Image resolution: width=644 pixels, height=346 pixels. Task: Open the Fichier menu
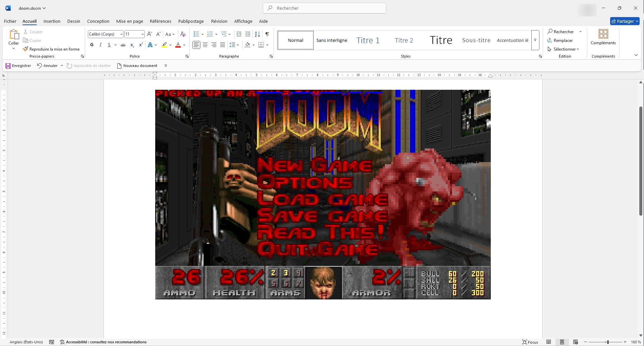point(10,21)
